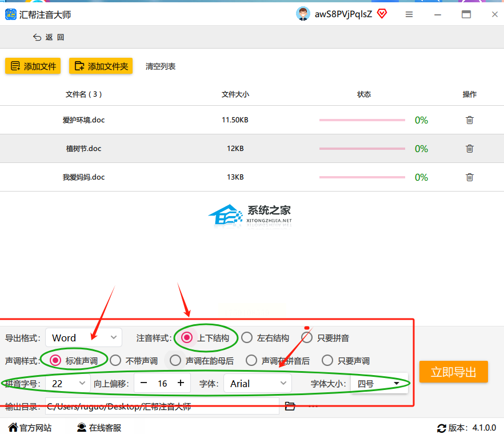
Task: Decrease 向上偏移 with minus button
Action: click(143, 383)
